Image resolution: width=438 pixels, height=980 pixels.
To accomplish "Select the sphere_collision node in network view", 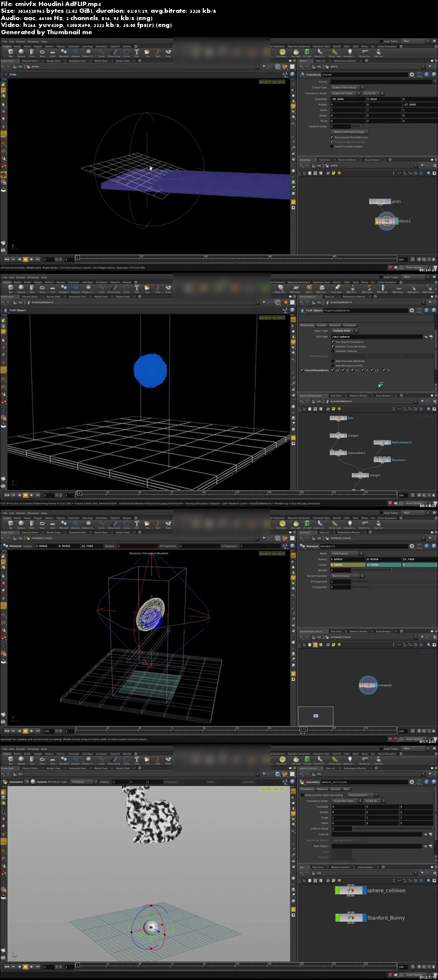I will coord(350,891).
